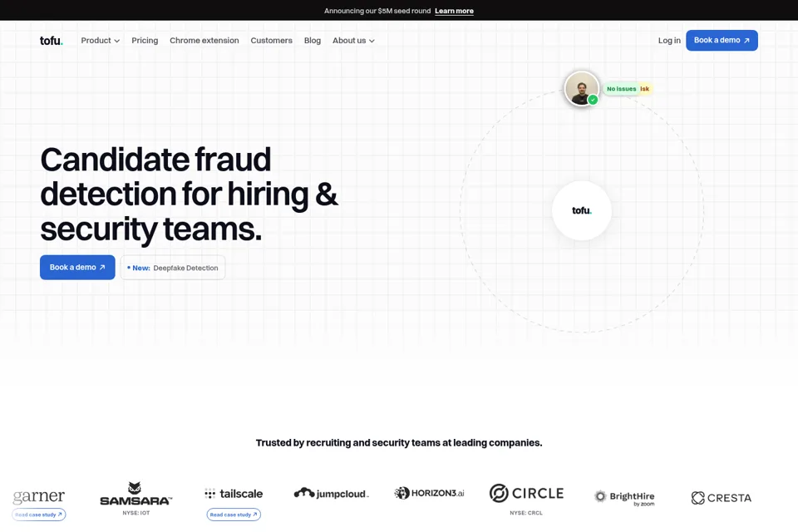Click the Trusted by recruiting teams heading
Image resolution: width=798 pixels, height=532 pixels.
point(399,443)
